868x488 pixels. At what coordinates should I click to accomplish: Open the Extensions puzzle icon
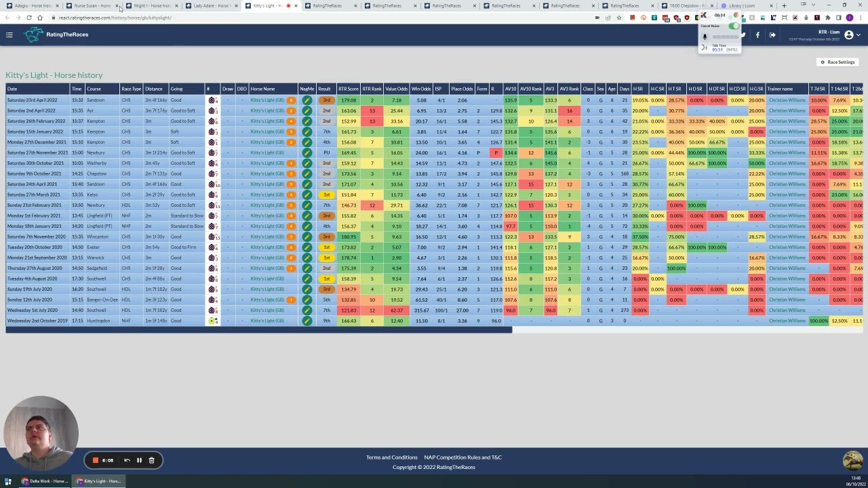827,18
